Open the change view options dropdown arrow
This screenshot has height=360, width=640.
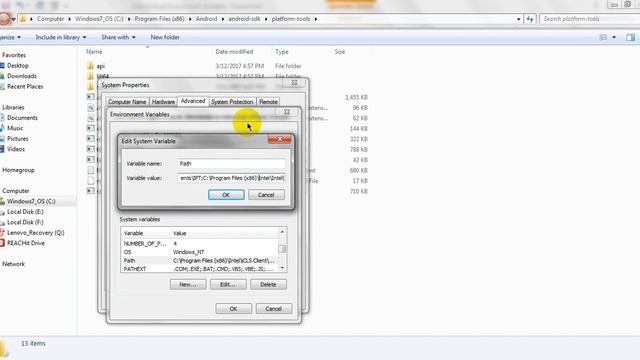[614, 37]
